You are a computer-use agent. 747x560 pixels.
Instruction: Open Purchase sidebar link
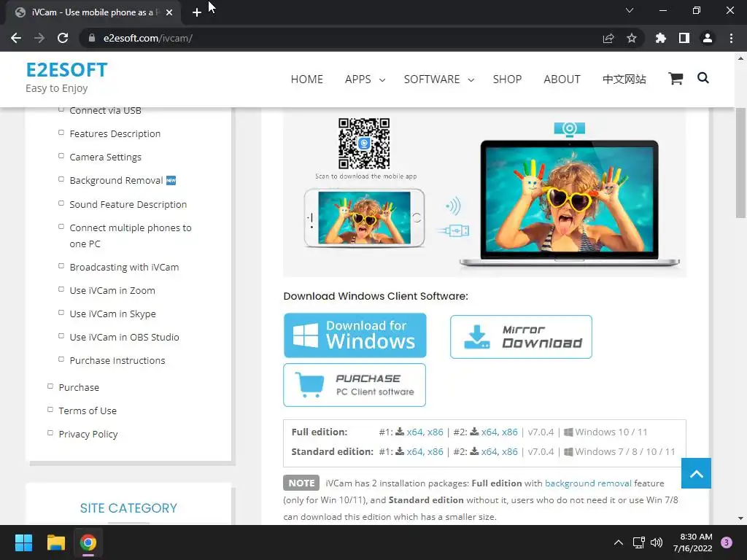click(x=79, y=388)
